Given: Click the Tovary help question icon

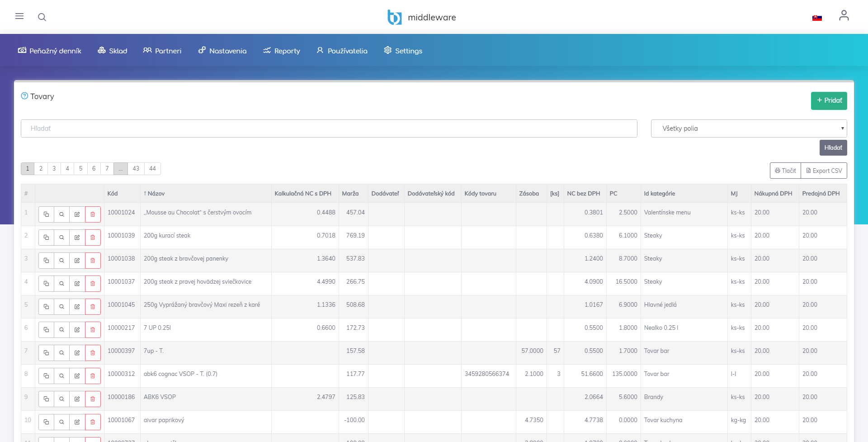Looking at the screenshot, I should [24, 96].
